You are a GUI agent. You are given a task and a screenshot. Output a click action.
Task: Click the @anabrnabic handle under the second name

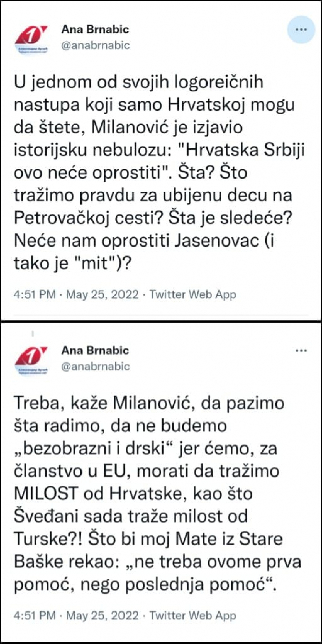coord(96,366)
